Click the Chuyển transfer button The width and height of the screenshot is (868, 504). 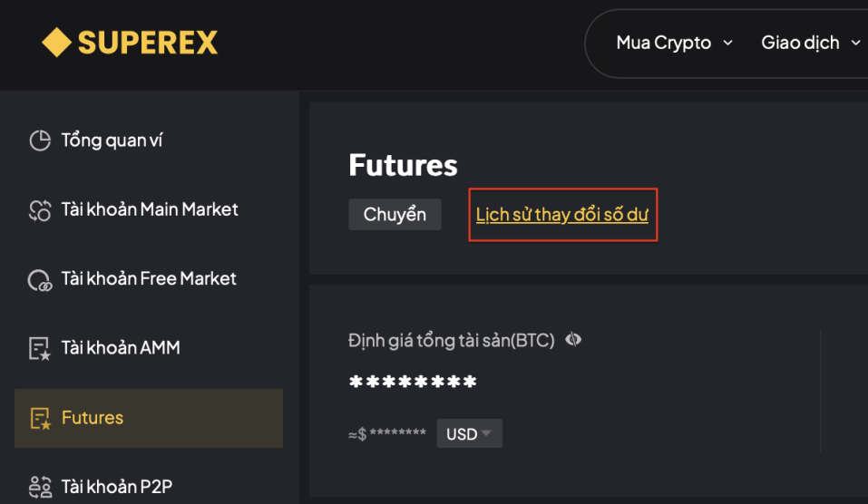pos(395,214)
